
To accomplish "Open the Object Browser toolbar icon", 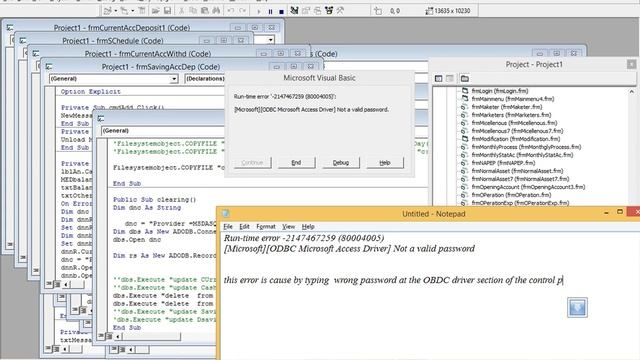I will (x=329, y=11).
